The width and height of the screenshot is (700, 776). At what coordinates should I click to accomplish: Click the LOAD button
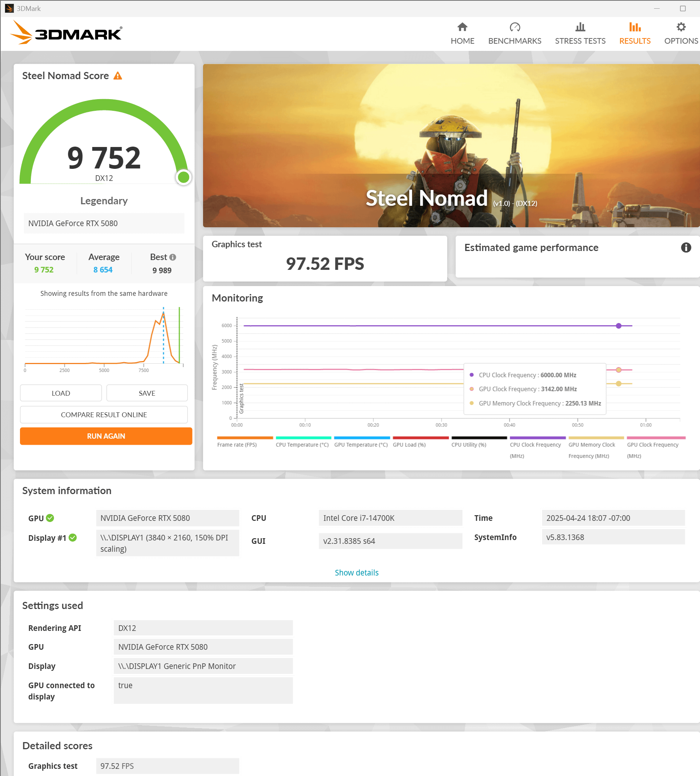click(61, 393)
